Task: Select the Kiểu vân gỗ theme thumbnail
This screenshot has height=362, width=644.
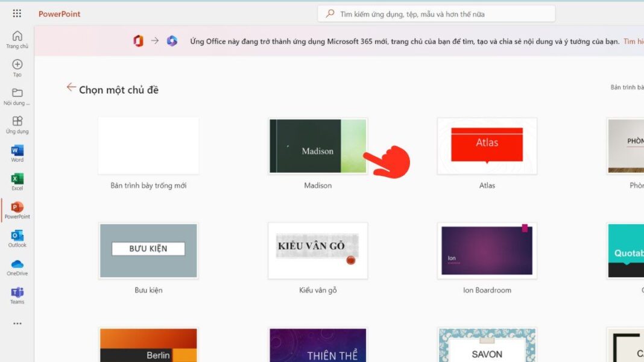Action: [x=318, y=251]
